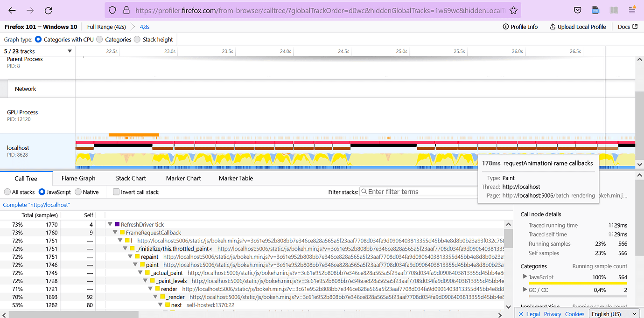Click Upload Local Profile
The height and width of the screenshot is (318, 644).
(x=578, y=27)
